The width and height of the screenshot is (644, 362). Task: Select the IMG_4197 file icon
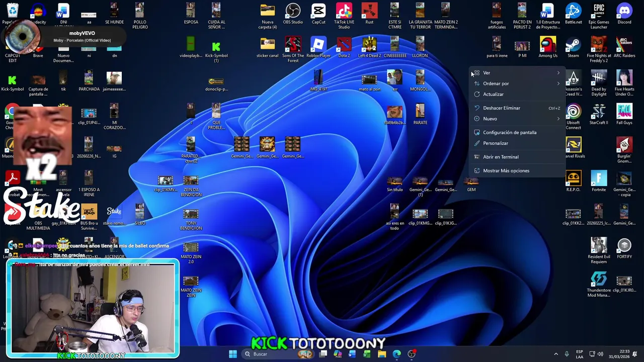318,81
